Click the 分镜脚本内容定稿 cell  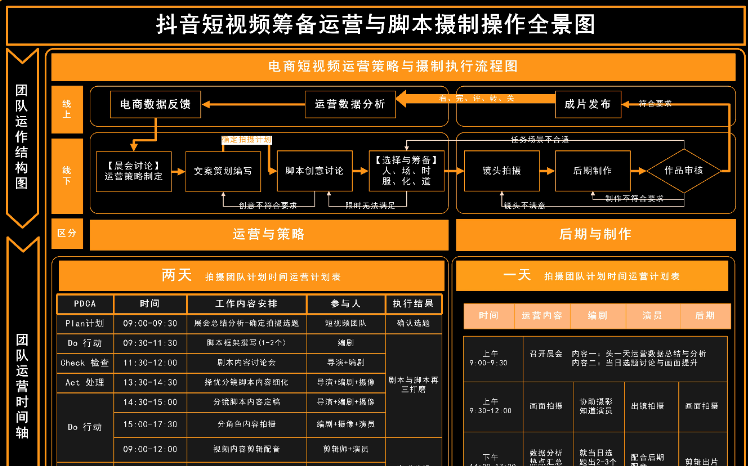point(246,402)
